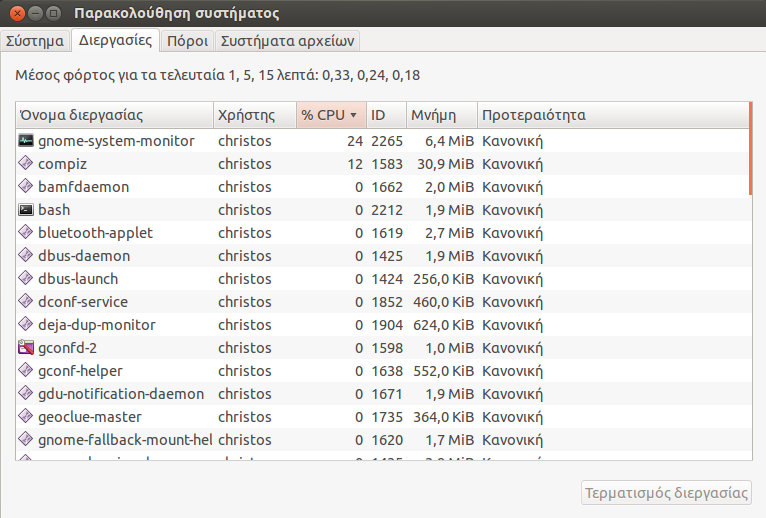Select the compiz process name
This screenshot has height=518, width=766.
[x=63, y=164]
